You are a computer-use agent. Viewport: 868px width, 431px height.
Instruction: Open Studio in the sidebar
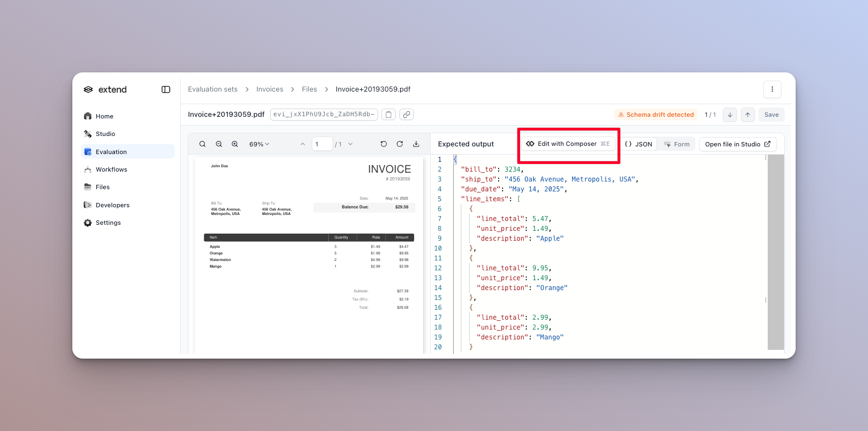tap(105, 134)
